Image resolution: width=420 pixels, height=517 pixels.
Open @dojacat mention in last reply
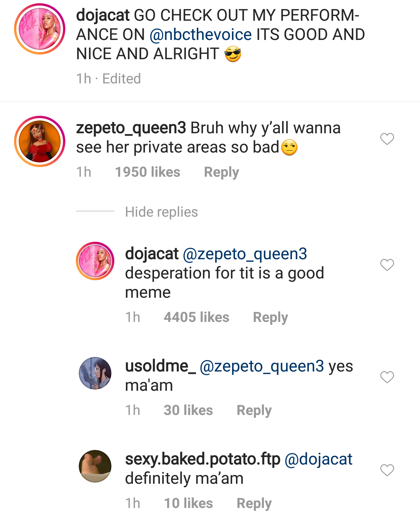point(318,459)
